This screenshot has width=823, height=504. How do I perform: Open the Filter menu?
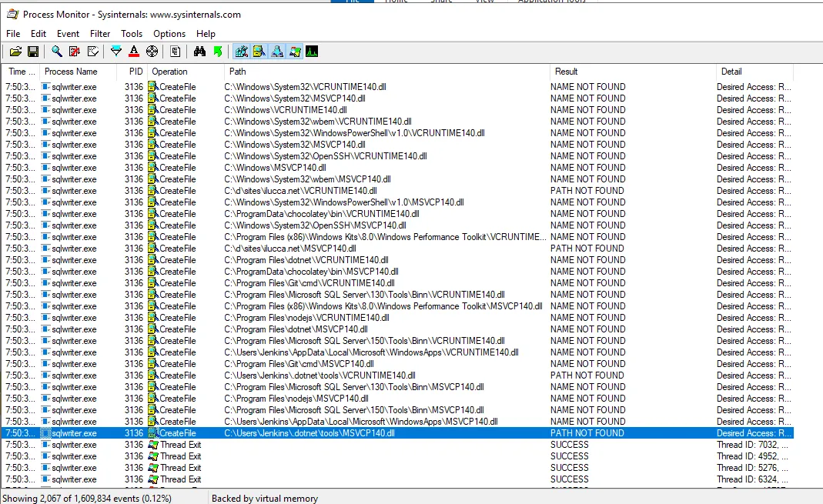pos(100,34)
